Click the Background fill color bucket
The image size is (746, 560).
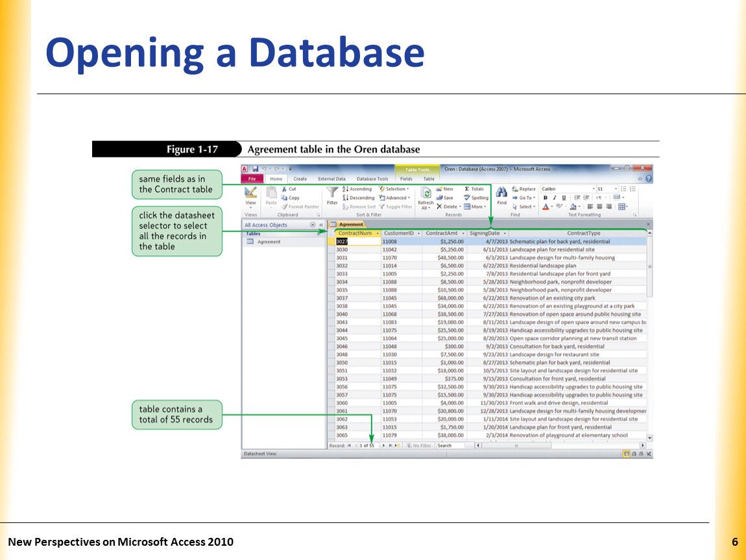click(x=573, y=207)
